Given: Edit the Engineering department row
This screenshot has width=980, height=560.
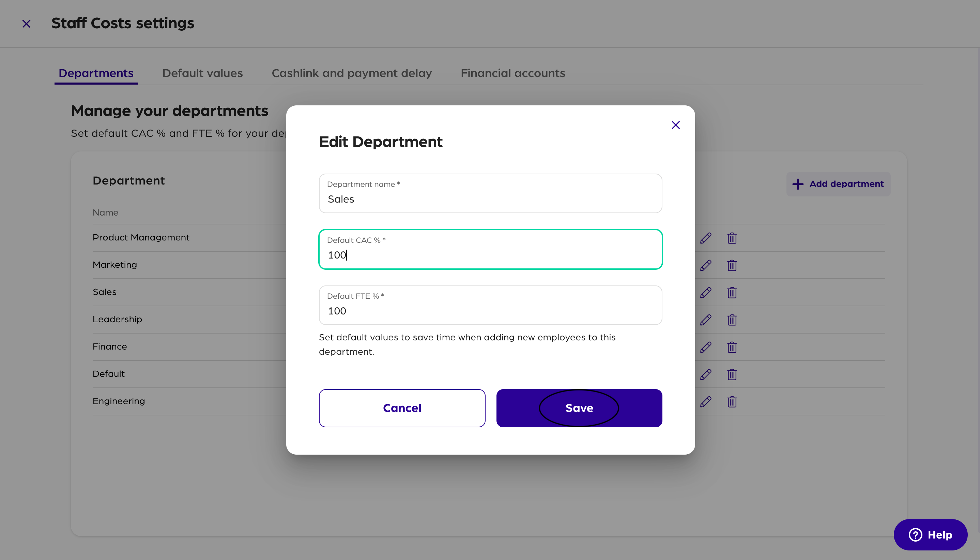Looking at the screenshot, I should [706, 402].
